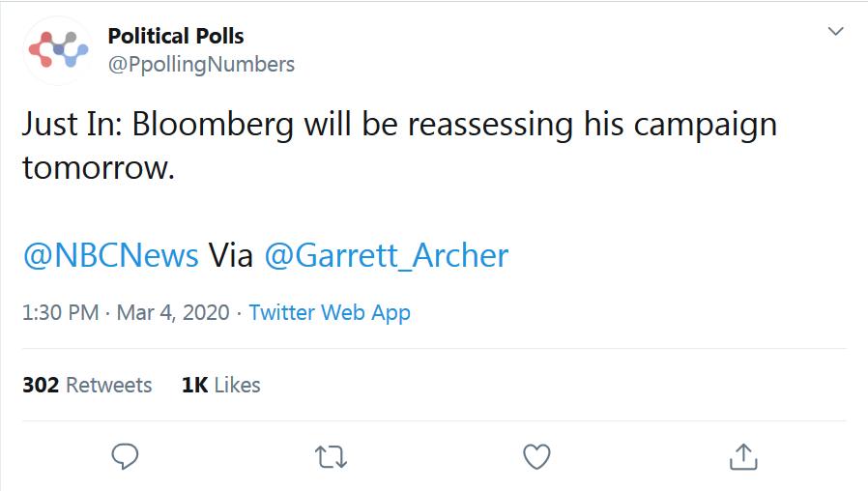Expand the tweet options chevron
The height and width of the screenshot is (491, 868).
(x=835, y=31)
